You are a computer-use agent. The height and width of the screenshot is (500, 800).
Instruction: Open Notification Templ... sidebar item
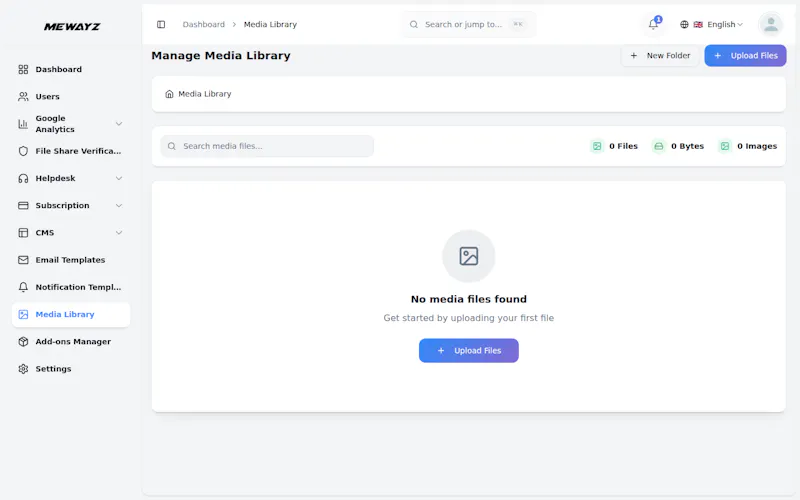71,287
